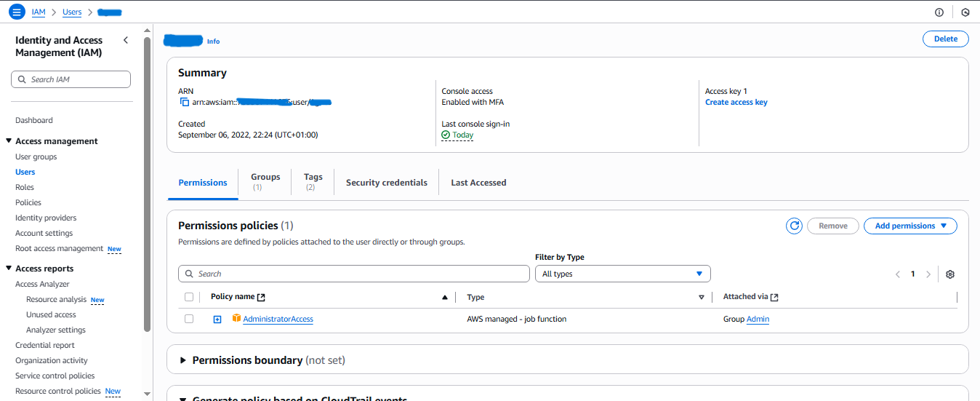Screen dimensions: 980x401
Task: Sort by the Type column arrow
Action: (702, 297)
